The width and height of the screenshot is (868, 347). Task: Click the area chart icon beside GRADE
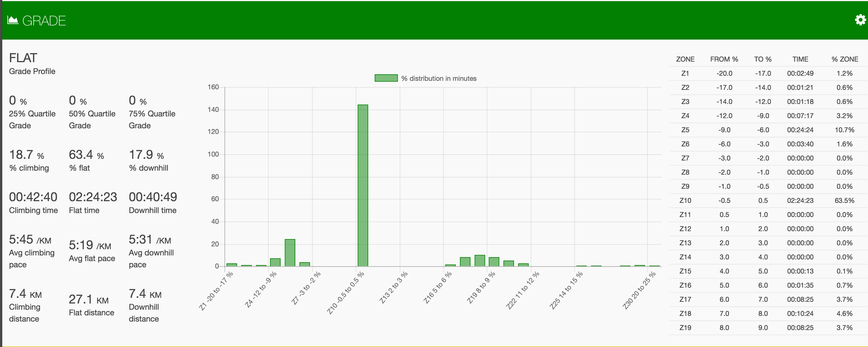click(13, 20)
